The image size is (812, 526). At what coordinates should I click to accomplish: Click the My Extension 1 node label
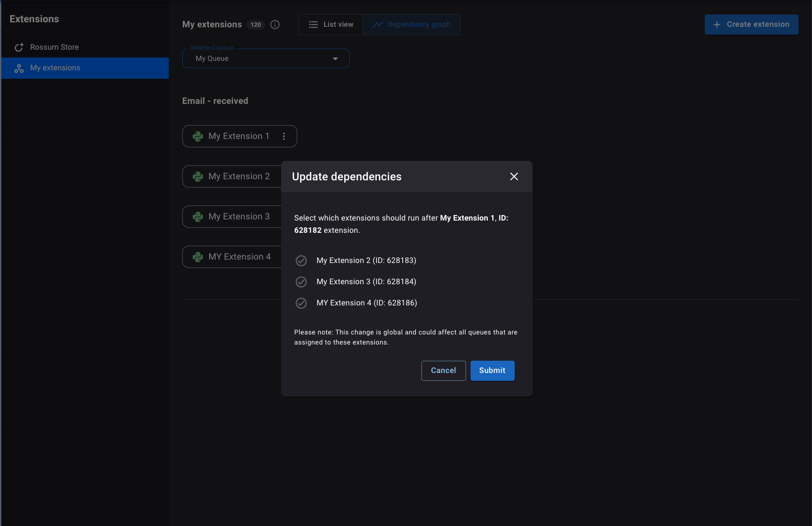point(239,136)
